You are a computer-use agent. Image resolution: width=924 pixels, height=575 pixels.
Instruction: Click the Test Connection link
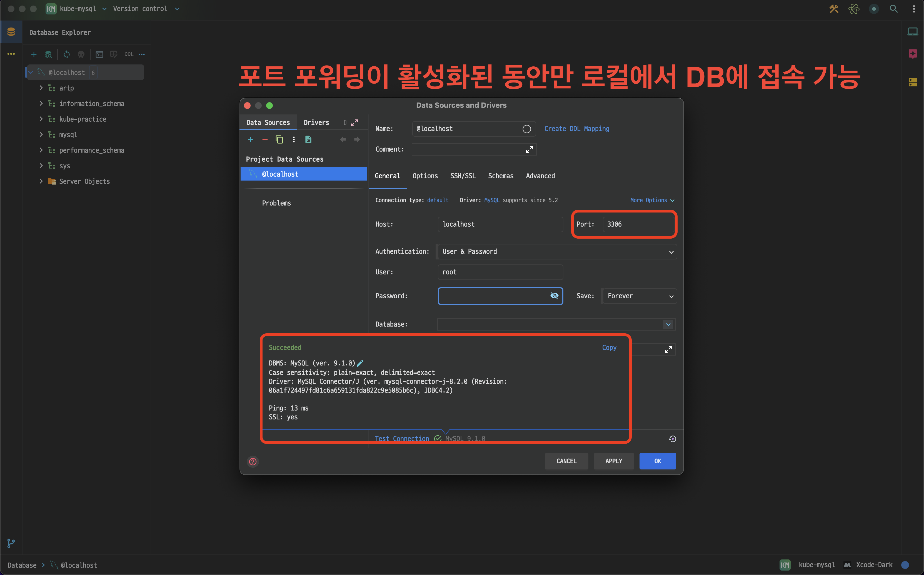click(401, 439)
